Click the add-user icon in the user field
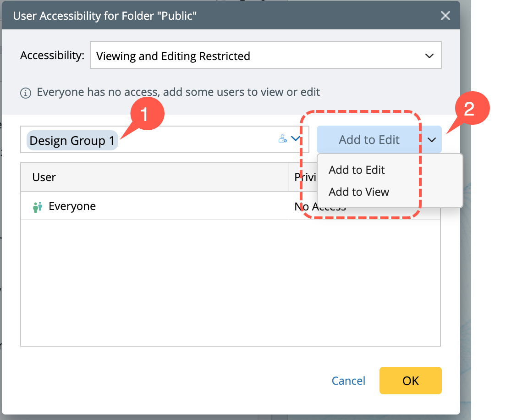This screenshot has height=420, width=506. [283, 139]
